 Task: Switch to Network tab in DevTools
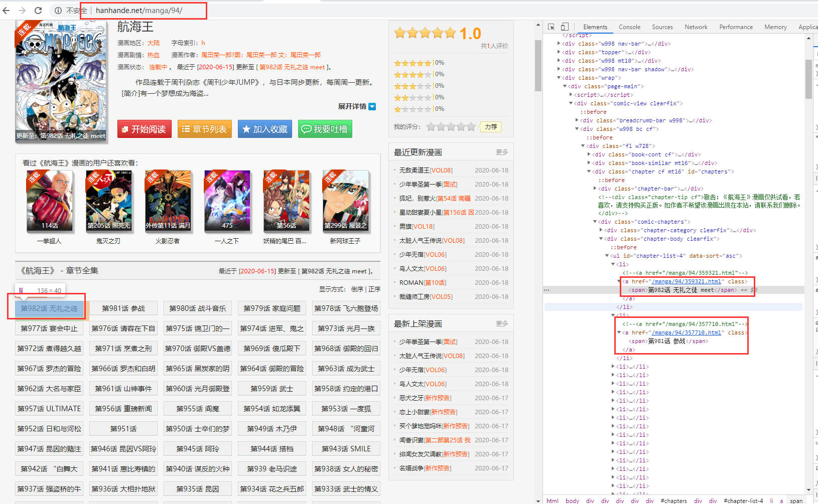(696, 27)
